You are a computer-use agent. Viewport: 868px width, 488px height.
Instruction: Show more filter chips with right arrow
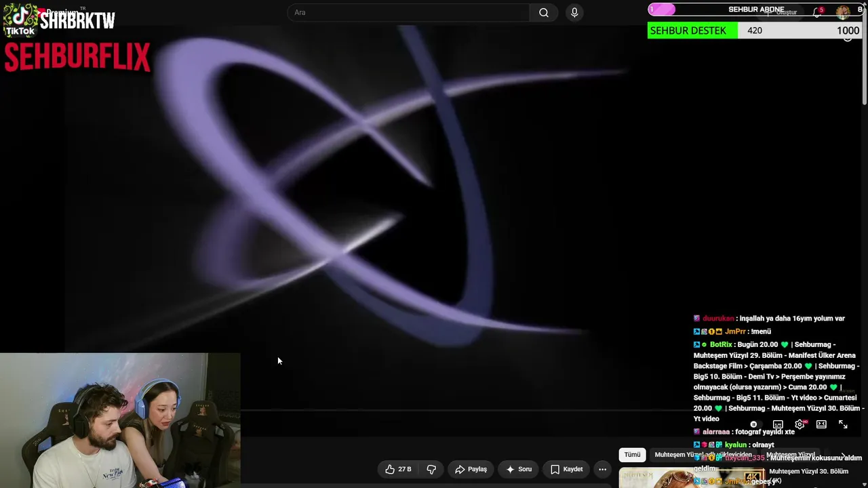coord(844,455)
